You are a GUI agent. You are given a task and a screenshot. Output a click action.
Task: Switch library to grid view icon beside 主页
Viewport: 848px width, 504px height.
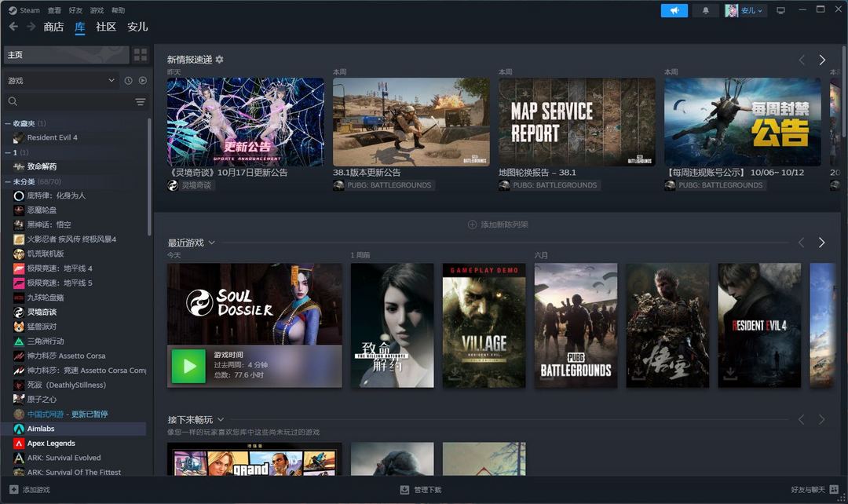141,55
